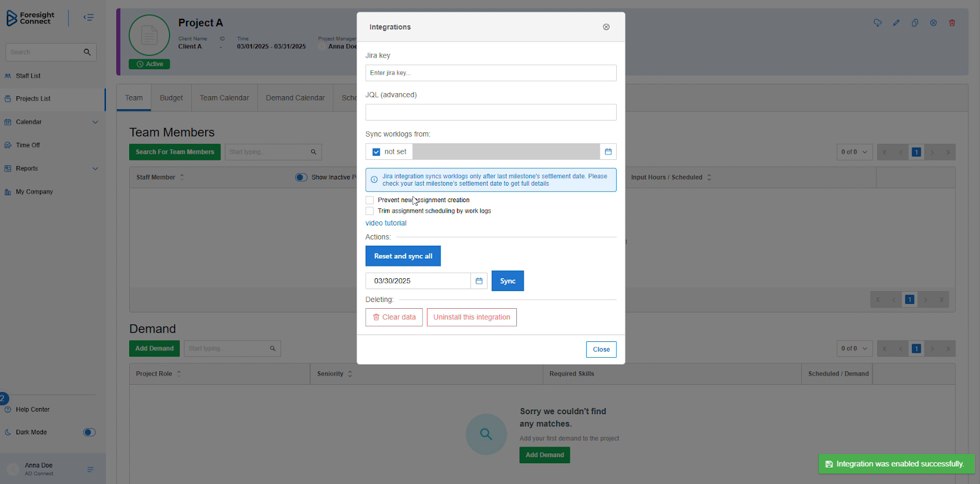Uncheck the 'not set' checkbox
This screenshot has width=980, height=484.
[376, 152]
